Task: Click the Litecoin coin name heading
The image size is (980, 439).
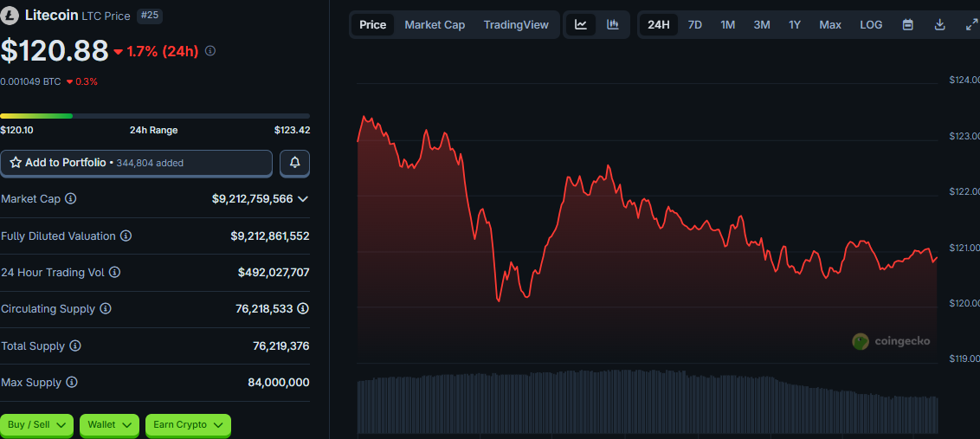Action: (51, 16)
